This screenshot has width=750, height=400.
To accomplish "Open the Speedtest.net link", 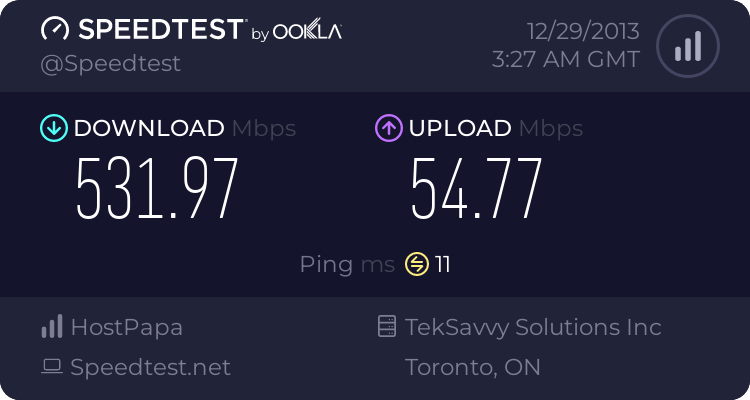I will [150, 367].
